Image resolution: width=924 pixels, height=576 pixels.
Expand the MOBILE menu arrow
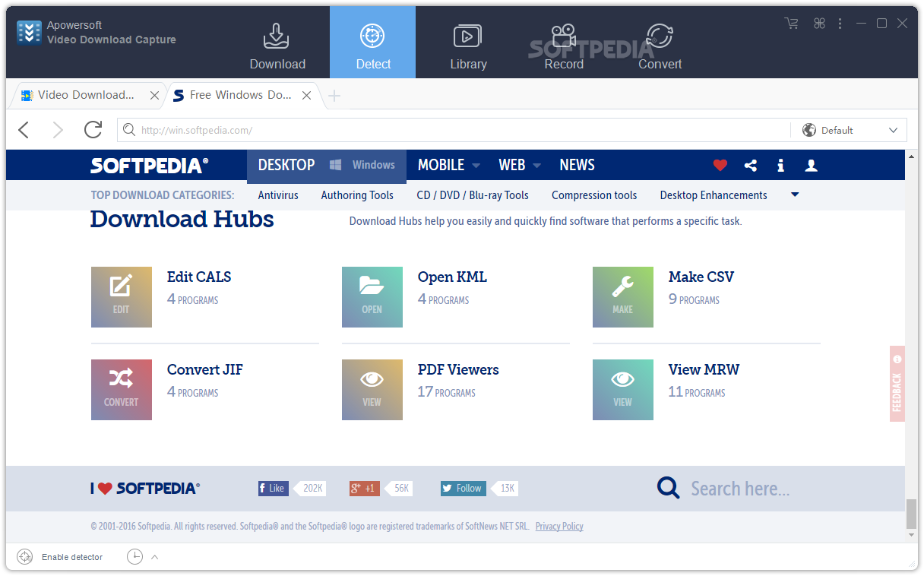476,166
